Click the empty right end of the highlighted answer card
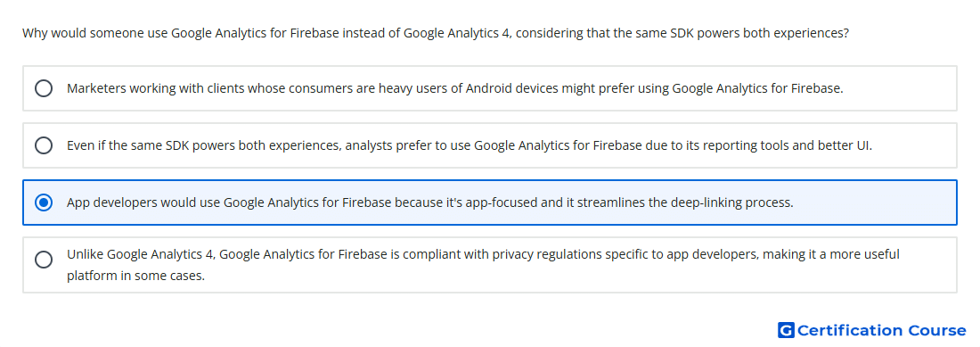Image resolution: width=980 pixels, height=347 pixels. click(875, 202)
